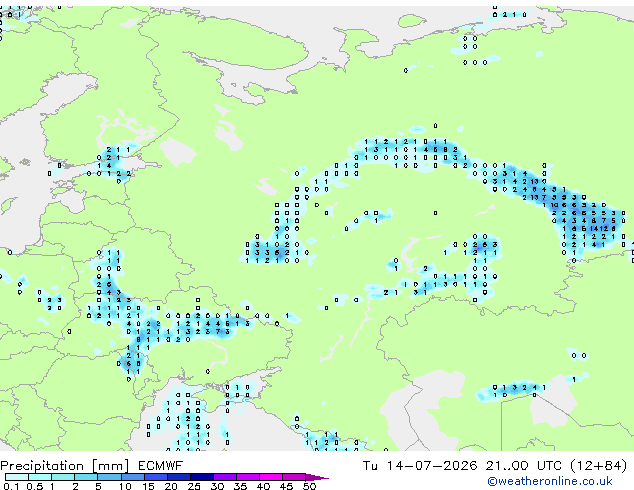Viewport: 634px width, 490px height.
Task: Click the arrow tip at the legend's end
Action: coord(317,477)
